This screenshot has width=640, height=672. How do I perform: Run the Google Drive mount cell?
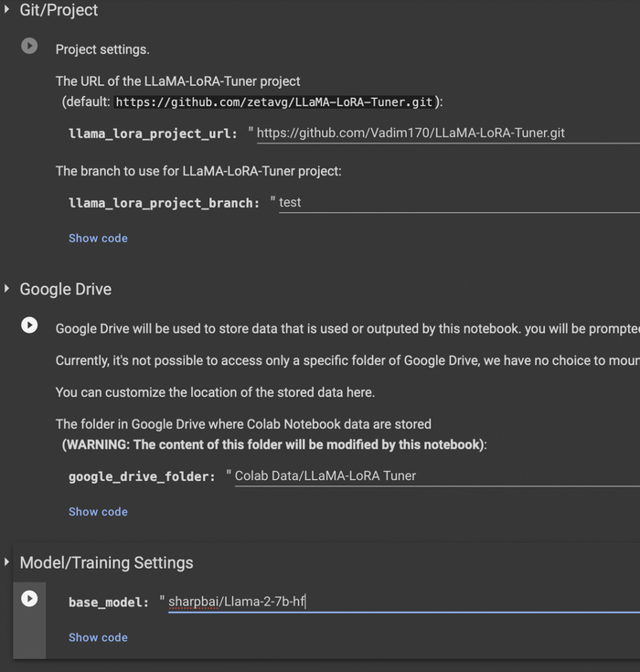[29, 325]
